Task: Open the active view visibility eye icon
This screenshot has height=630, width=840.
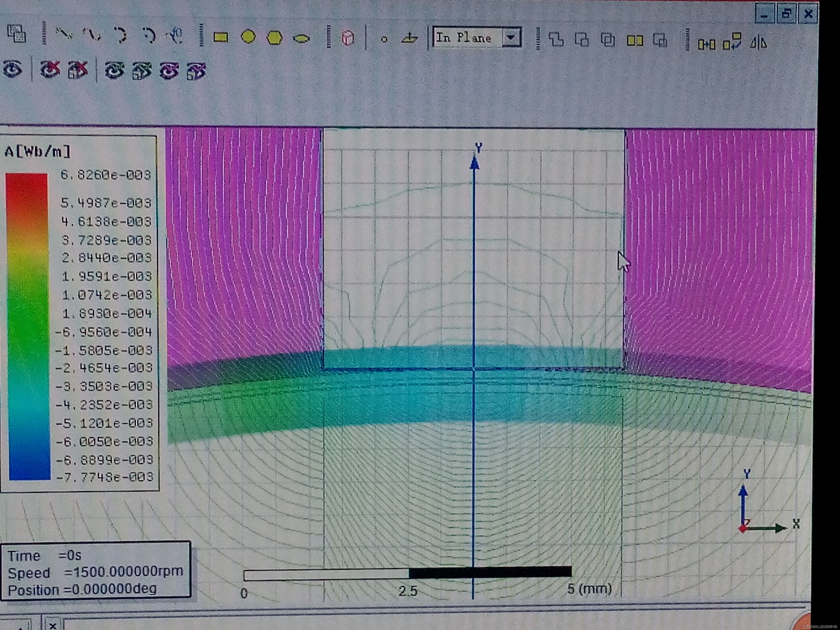Action: coord(13,69)
